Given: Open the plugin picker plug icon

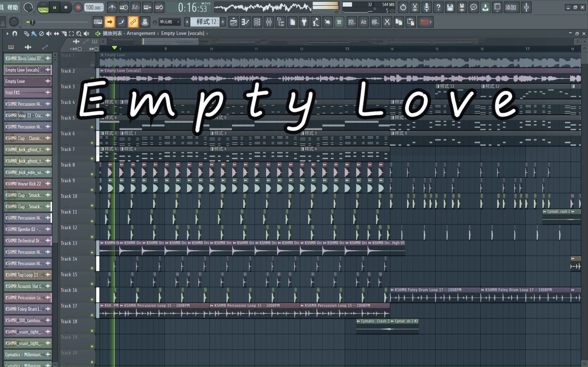Looking at the screenshot, I should 304,22.
